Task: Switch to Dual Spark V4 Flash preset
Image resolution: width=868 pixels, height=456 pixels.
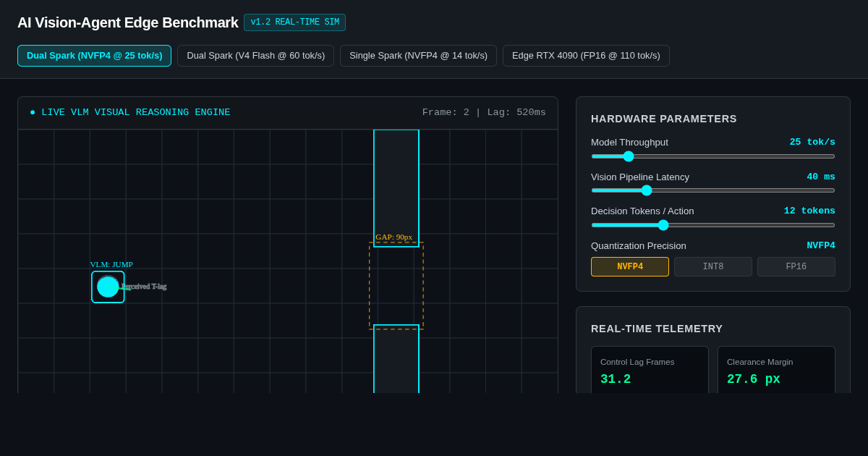Action: pos(256,56)
